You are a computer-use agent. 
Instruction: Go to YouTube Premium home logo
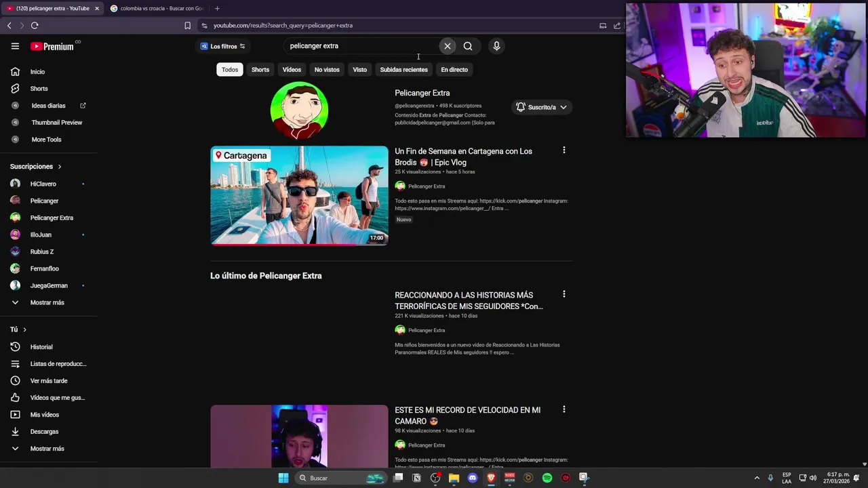(52, 46)
